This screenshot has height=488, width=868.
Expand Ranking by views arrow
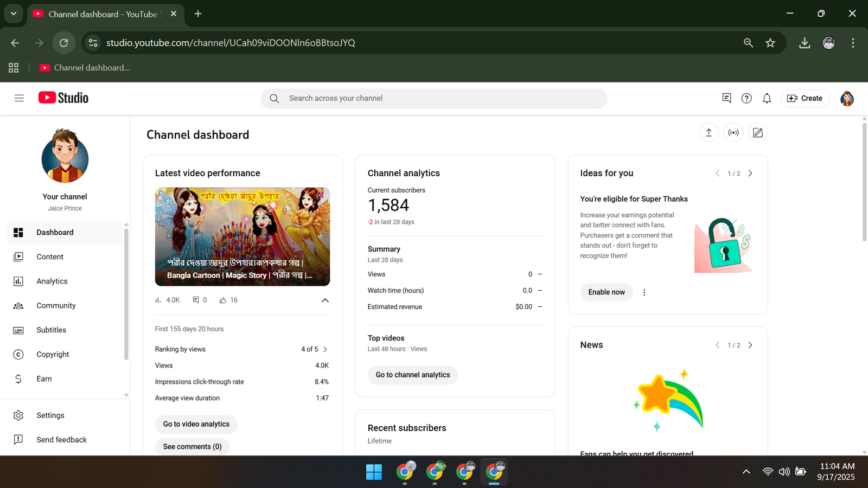click(x=325, y=349)
